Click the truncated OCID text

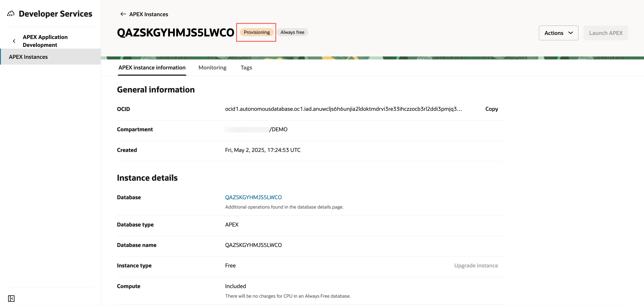point(343,109)
